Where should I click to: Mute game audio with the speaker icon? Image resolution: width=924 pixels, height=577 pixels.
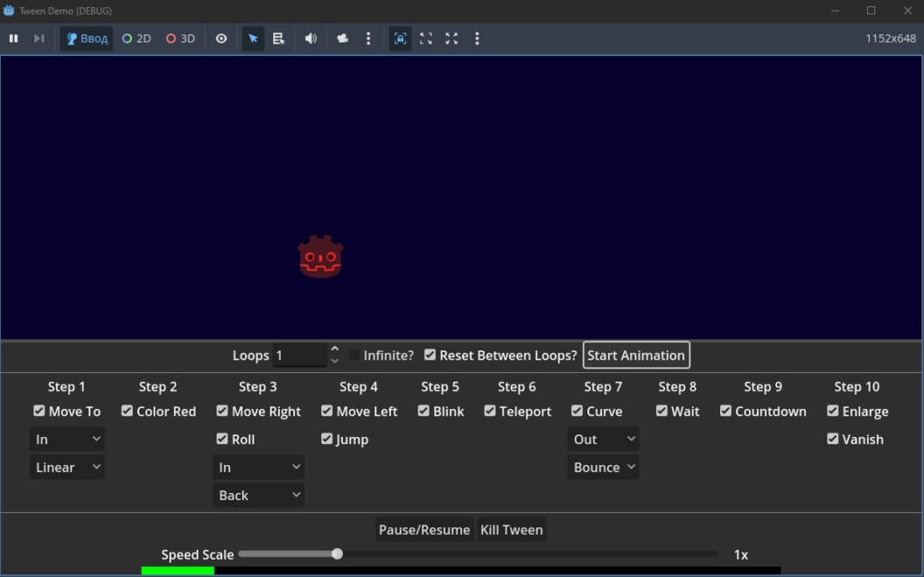[x=310, y=38]
